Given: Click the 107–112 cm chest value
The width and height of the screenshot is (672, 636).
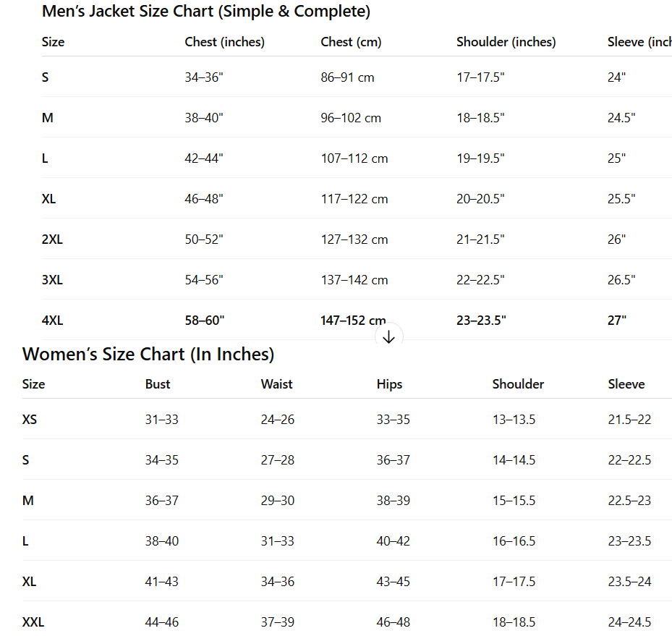Looking at the screenshot, I should tap(354, 158).
